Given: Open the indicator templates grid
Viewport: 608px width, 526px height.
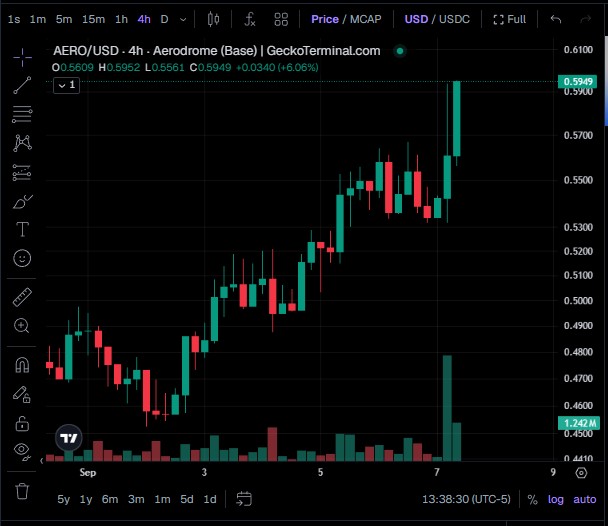Looking at the screenshot, I should click(281, 19).
